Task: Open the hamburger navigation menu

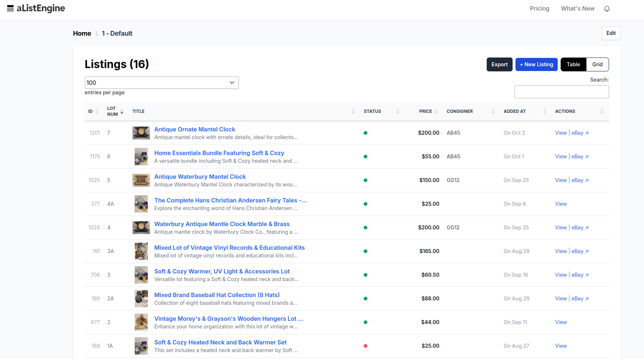Action: 10,8
